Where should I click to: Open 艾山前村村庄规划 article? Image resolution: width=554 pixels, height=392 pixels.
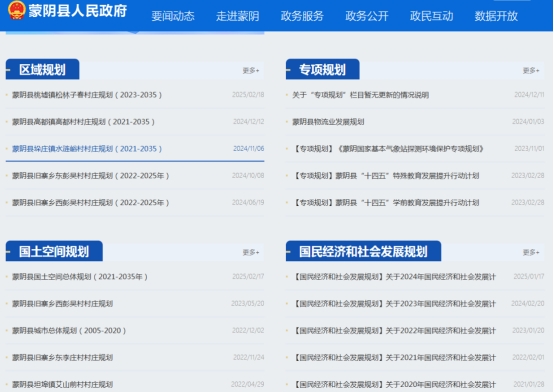point(63,384)
